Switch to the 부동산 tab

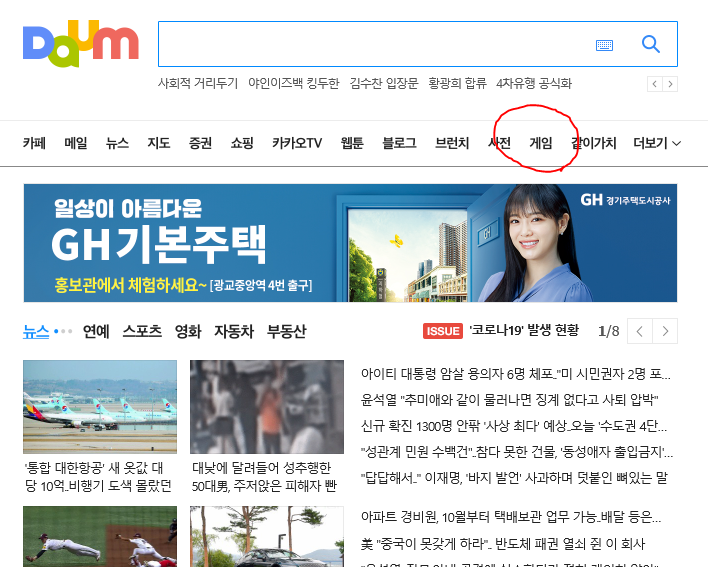(287, 331)
